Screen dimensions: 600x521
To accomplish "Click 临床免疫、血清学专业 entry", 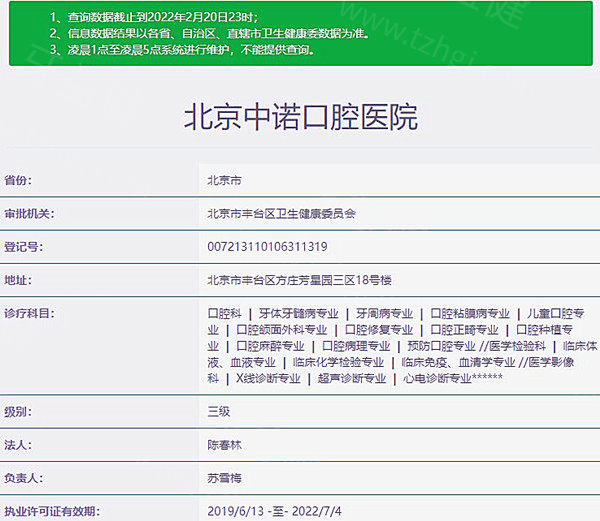I will pos(458,362).
